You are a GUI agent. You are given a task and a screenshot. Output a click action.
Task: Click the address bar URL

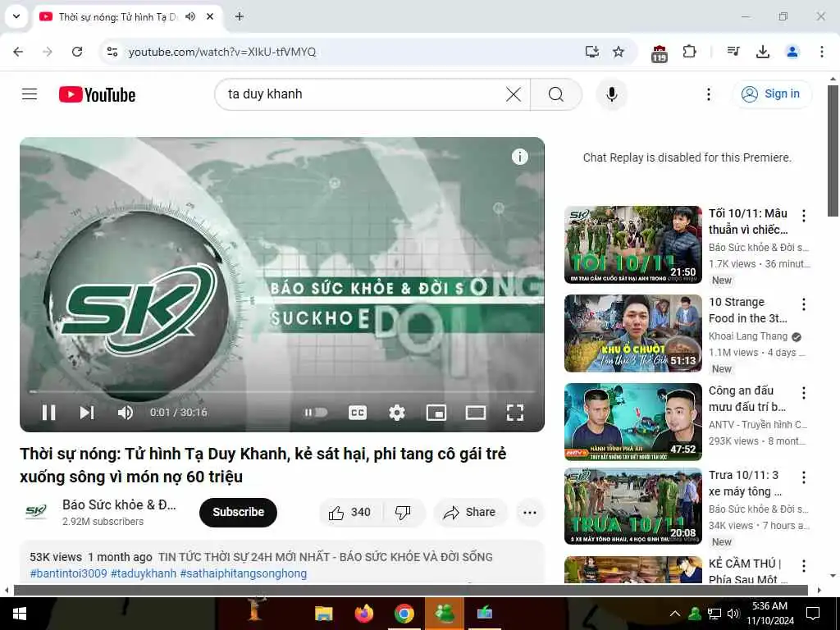[222, 52]
